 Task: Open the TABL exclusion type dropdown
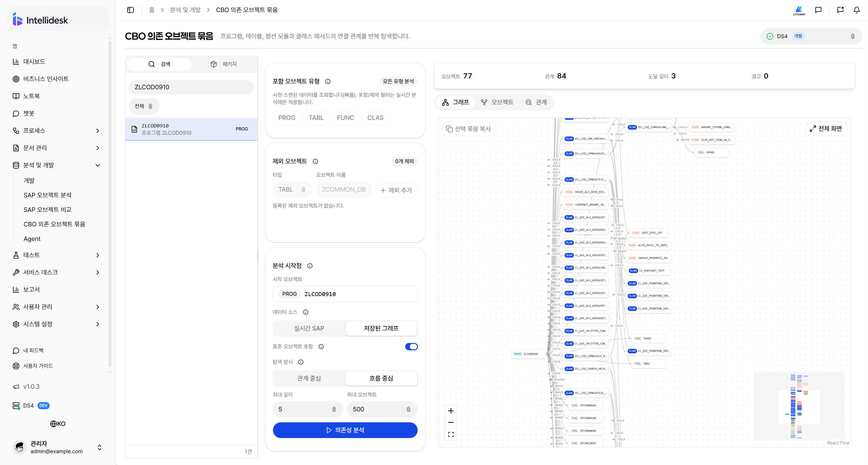coord(292,190)
